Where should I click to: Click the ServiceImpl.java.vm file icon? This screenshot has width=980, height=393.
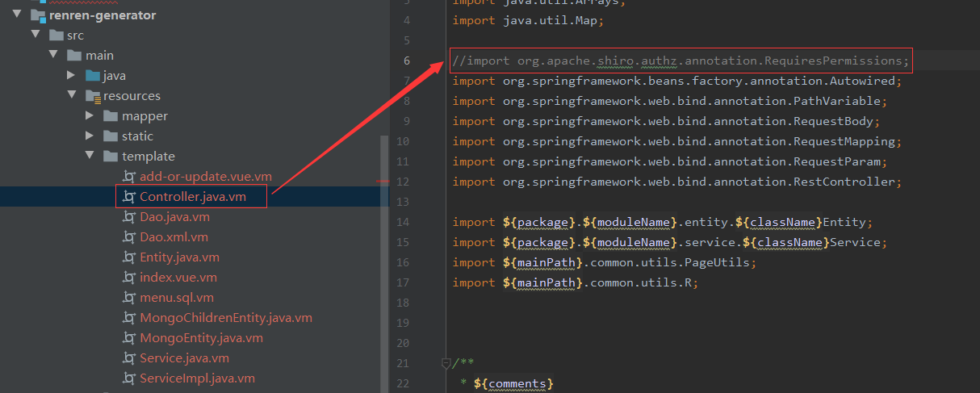click(x=128, y=378)
